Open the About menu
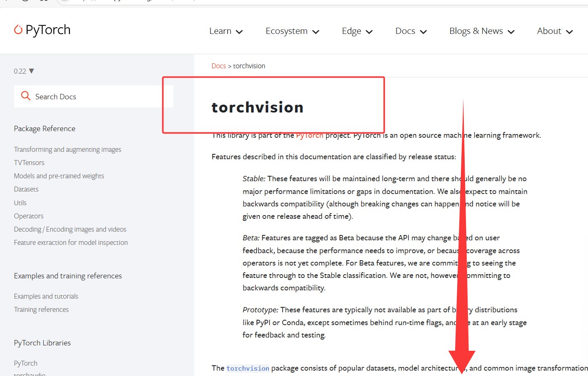This screenshot has height=376, width=588. pyautogui.click(x=555, y=31)
